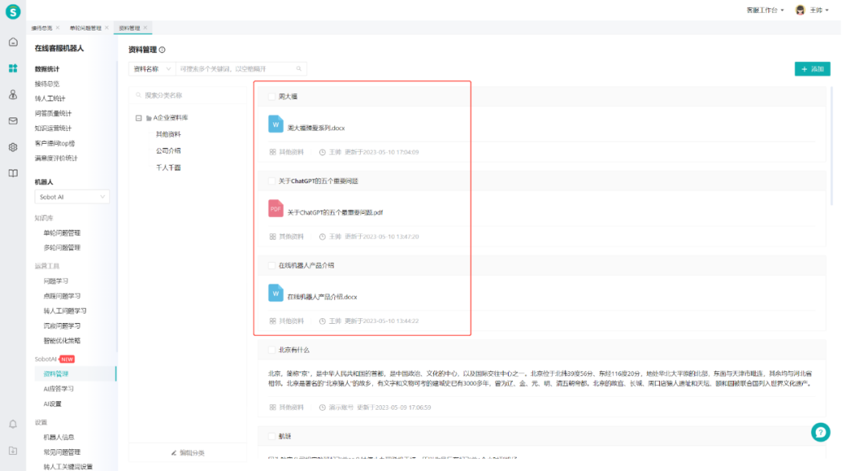Tick the checkbox for 周大福
Screen dimensions: 868x471
point(272,96)
